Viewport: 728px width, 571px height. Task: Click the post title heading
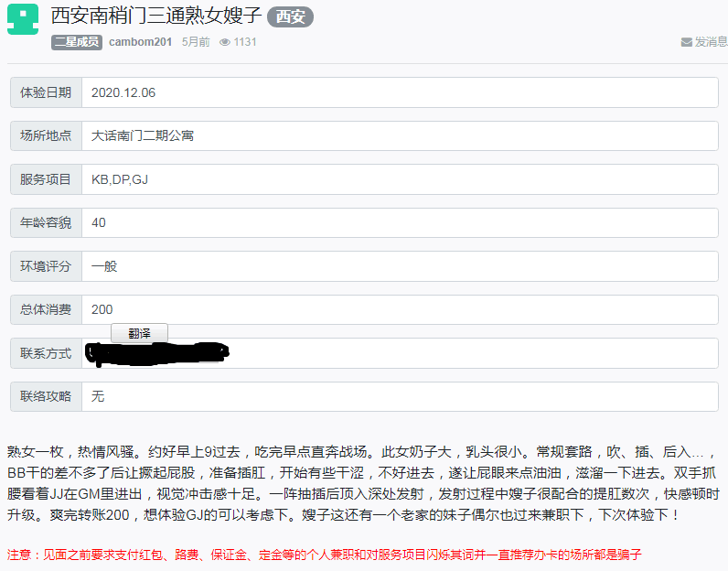click(x=156, y=16)
